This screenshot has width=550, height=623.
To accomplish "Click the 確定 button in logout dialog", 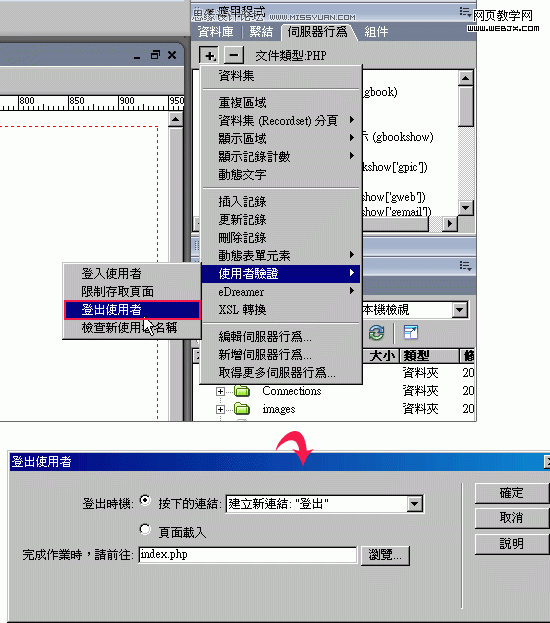I will tap(511, 493).
